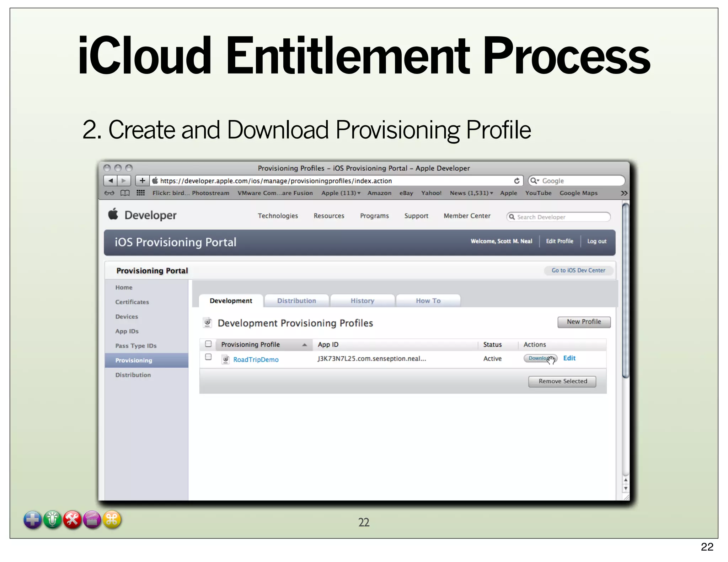Open the Reading List glasses icon

[x=109, y=193]
